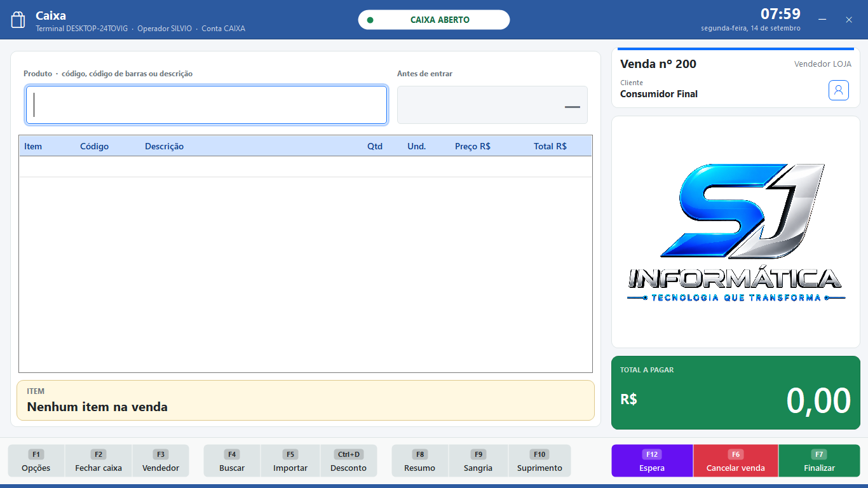Screen dimensions: 868x488
Task: Click the Importar F5 button
Action: pos(290,461)
